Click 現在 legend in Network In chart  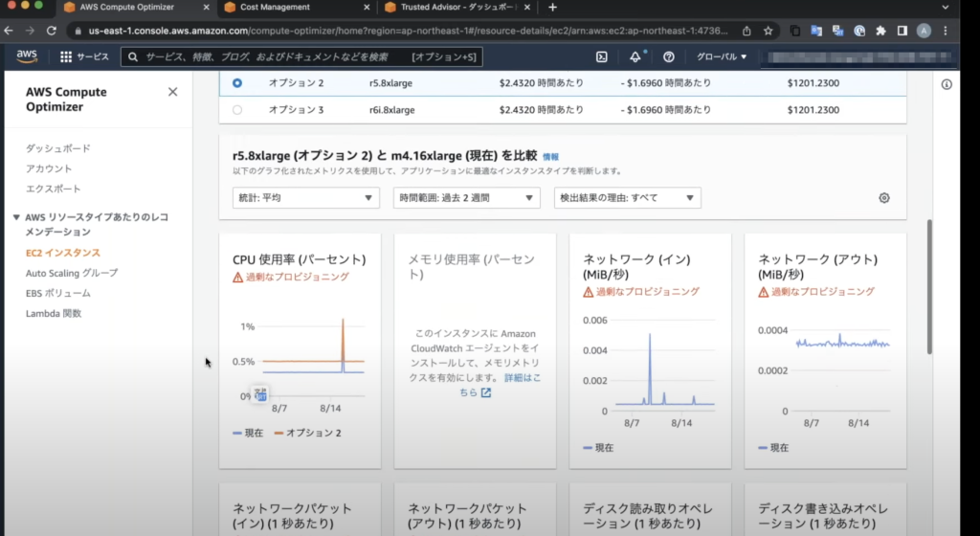pyautogui.click(x=598, y=448)
